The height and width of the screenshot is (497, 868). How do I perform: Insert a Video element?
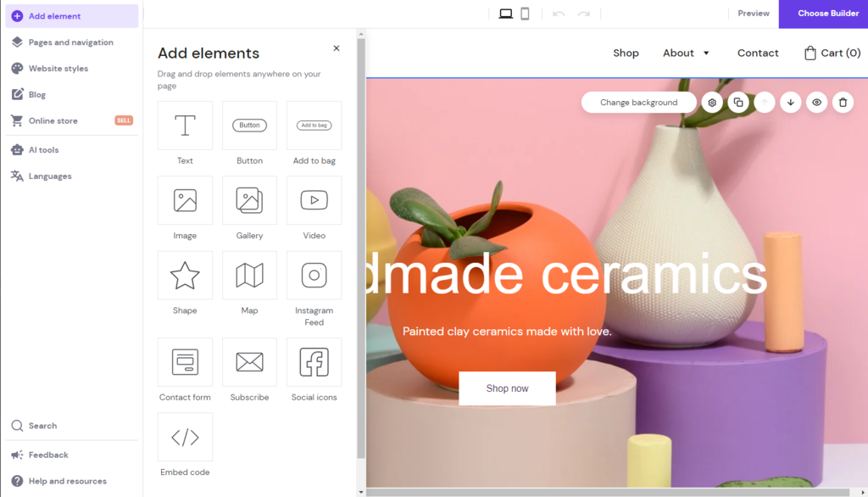tap(314, 200)
